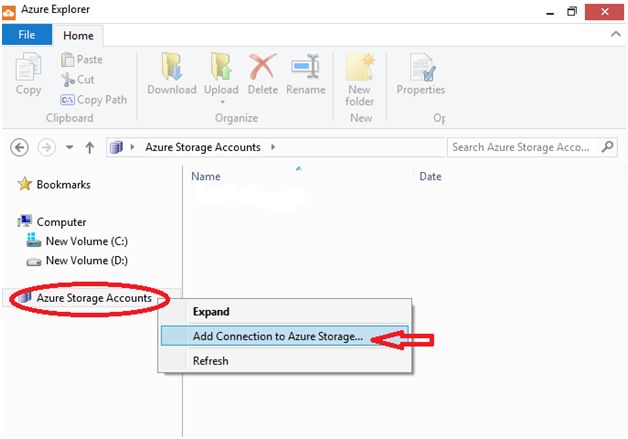Click the Rename icon
The height and width of the screenshot is (439, 628).
tap(306, 66)
